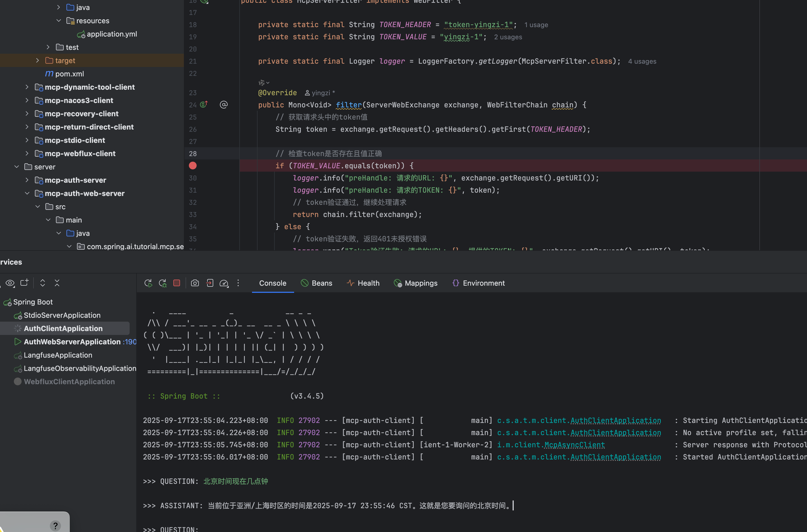
Task: Click the implemented method gutter icon on line 24
Action: coord(204,105)
